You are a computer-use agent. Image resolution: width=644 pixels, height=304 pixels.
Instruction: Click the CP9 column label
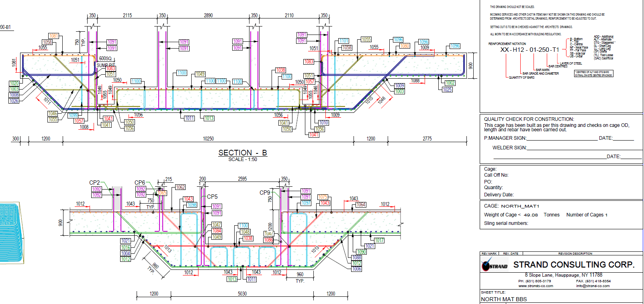pos(265,193)
